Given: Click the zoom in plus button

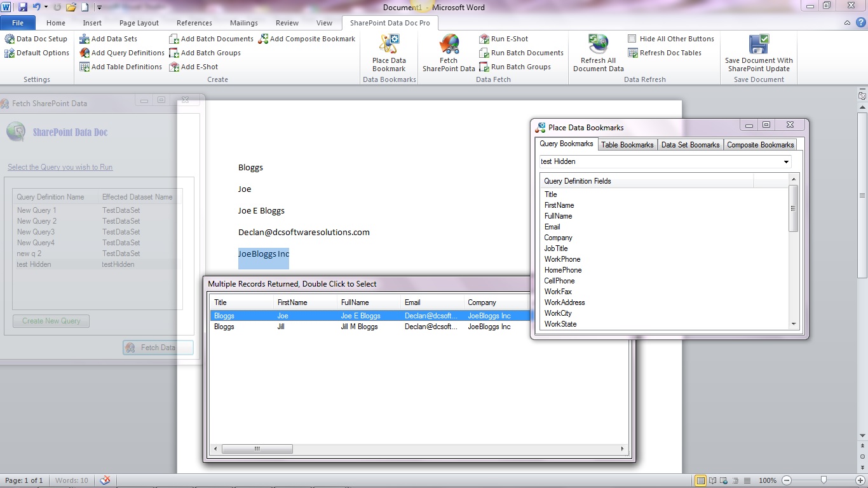Looking at the screenshot, I should [860, 480].
